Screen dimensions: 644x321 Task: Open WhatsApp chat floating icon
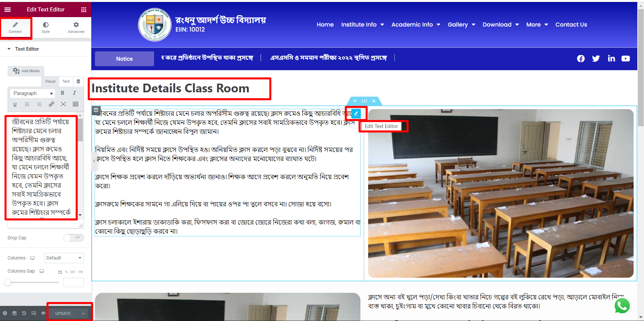coord(622,306)
